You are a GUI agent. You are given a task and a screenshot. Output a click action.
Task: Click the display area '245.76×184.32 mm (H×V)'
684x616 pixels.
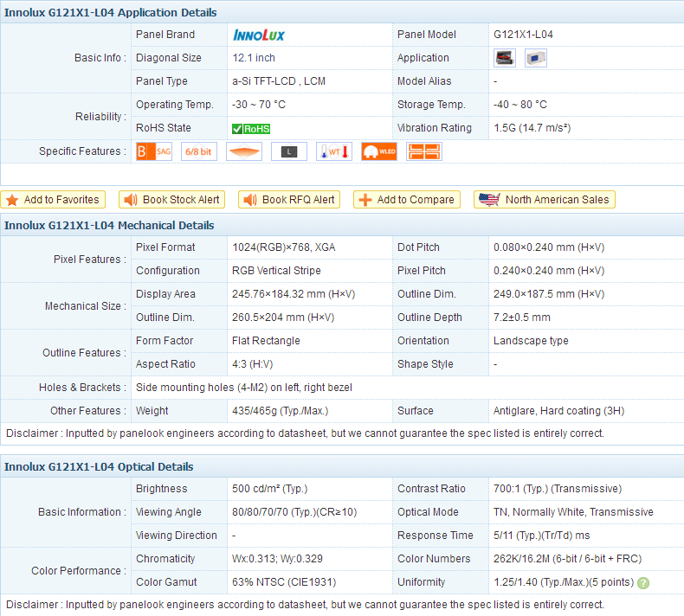[294, 294]
